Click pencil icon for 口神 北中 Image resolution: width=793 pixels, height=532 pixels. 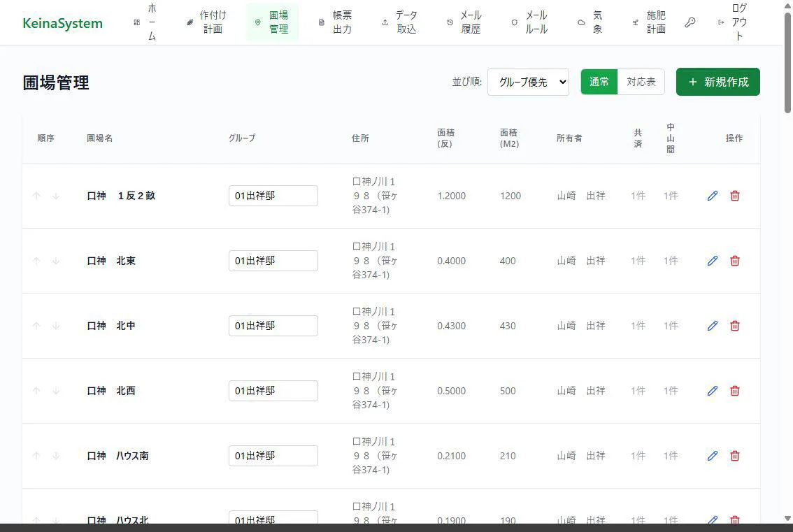click(712, 326)
